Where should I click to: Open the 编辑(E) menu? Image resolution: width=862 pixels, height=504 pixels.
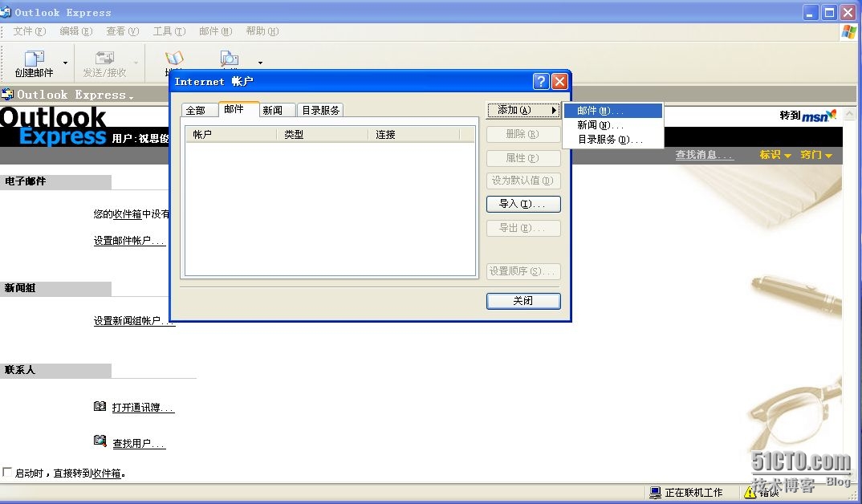[76, 31]
